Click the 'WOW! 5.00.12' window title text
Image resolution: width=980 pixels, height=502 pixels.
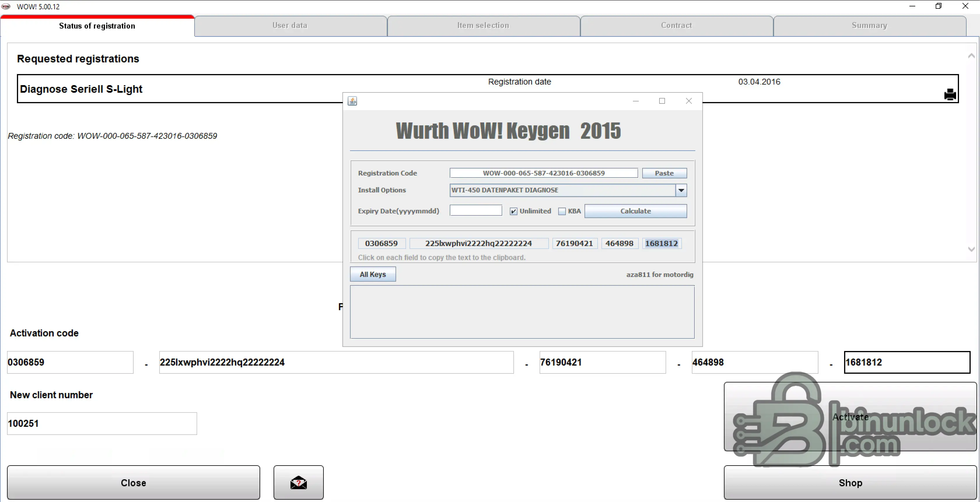[x=38, y=7]
